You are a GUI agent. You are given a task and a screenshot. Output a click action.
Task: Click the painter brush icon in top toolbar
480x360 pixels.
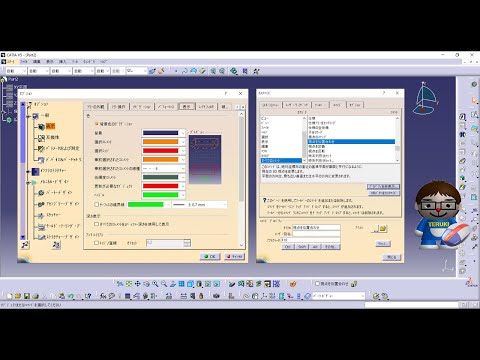[161, 71]
